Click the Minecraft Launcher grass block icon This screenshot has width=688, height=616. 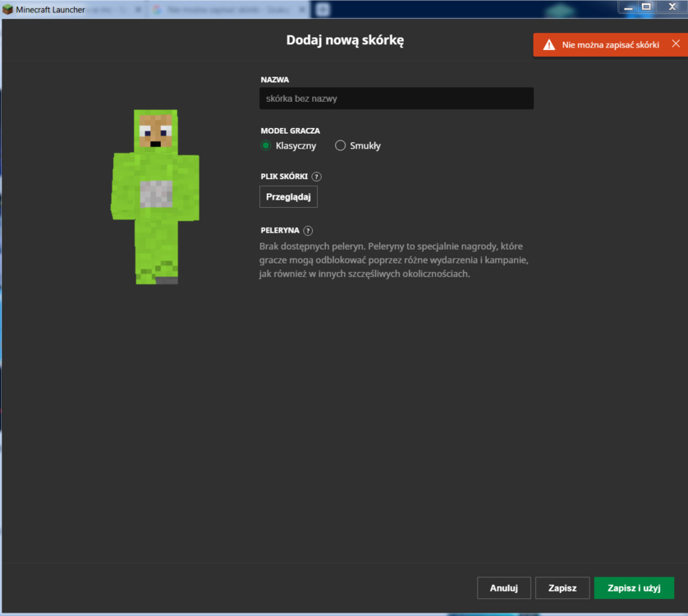tap(7, 9)
